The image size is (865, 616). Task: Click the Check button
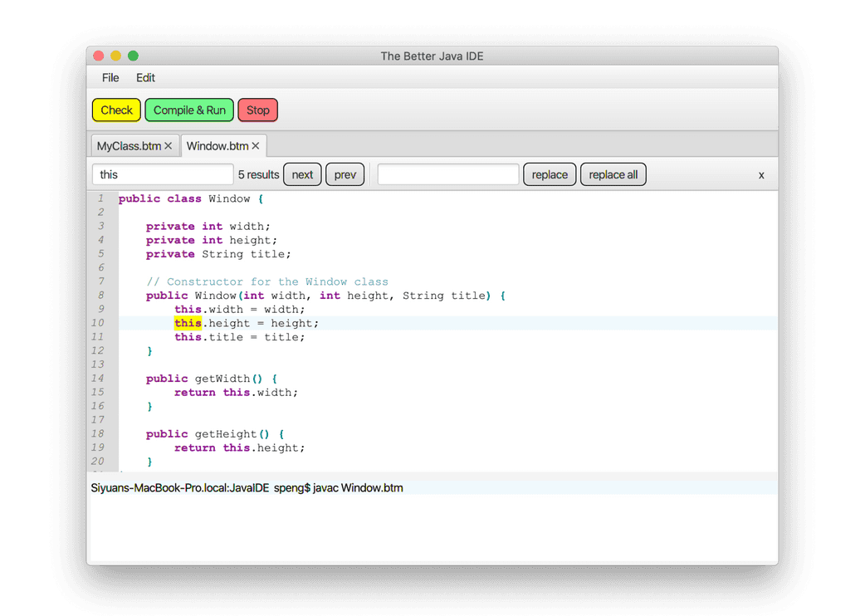(115, 110)
